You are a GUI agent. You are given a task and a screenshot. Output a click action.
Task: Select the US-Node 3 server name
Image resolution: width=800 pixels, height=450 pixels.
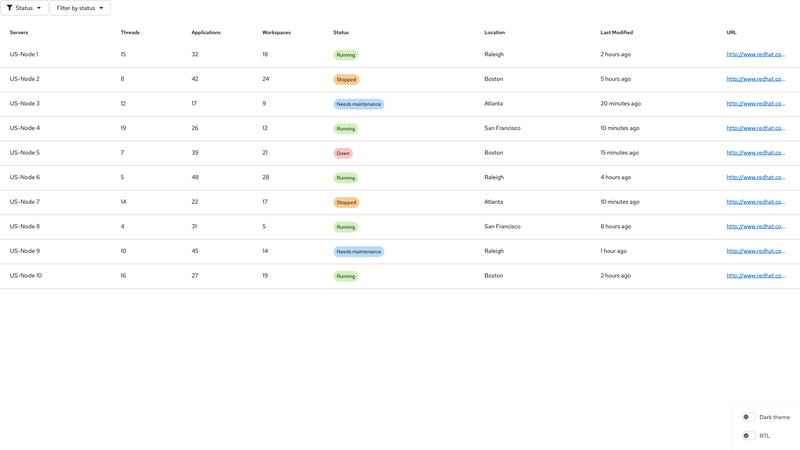pos(24,104)
